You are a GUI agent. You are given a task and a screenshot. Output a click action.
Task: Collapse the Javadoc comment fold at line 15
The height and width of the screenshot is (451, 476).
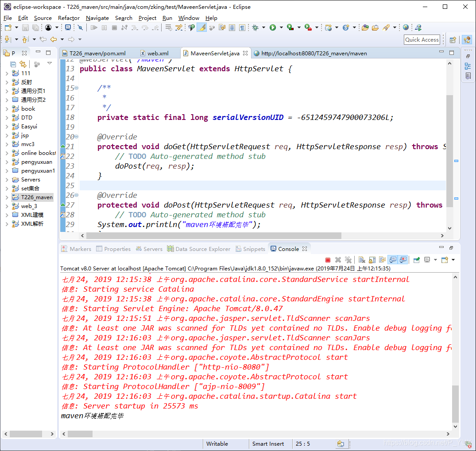coord(77,88)
